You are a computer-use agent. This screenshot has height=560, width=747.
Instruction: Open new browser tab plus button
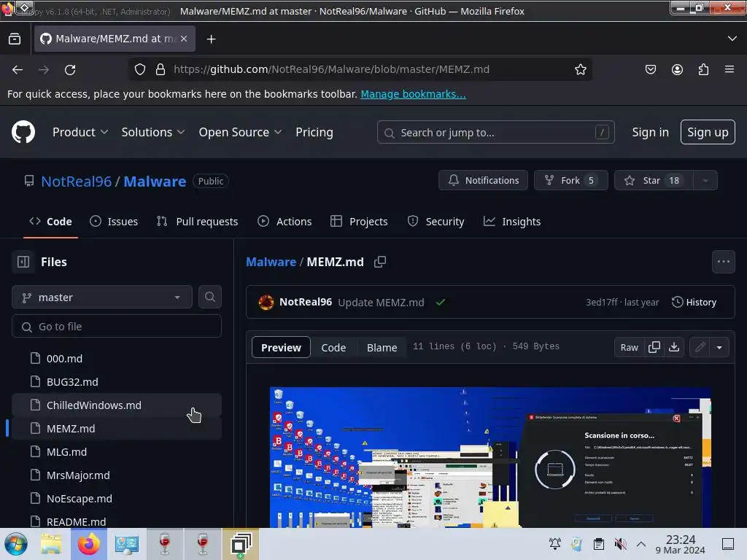tap(211, 39)
